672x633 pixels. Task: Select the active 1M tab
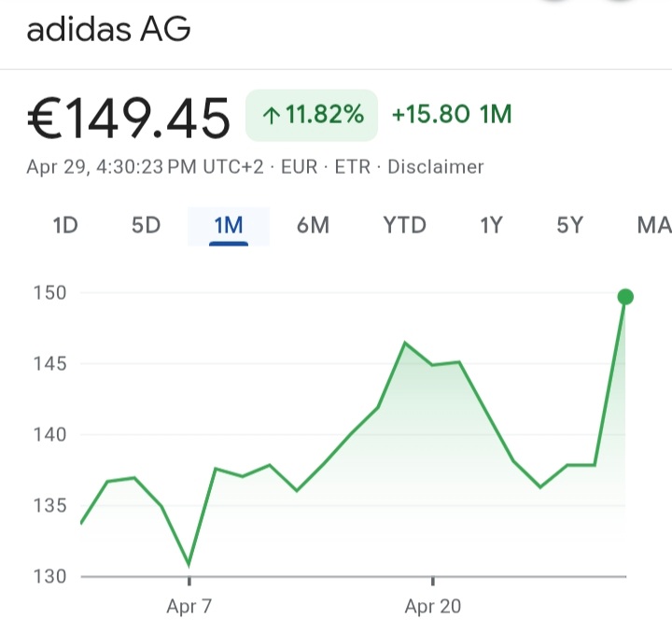pos(228,225)
